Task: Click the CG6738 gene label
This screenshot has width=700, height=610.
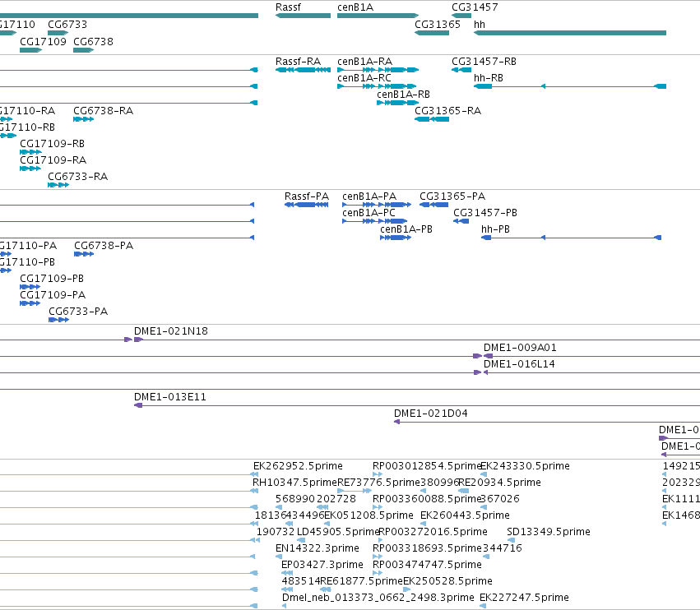Action: tap(93, 41)
